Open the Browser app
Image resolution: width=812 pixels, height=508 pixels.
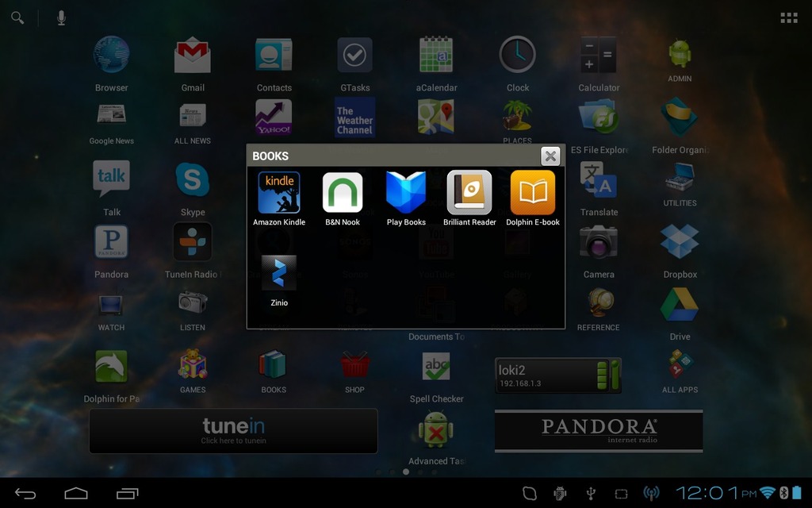click(111, 55)
